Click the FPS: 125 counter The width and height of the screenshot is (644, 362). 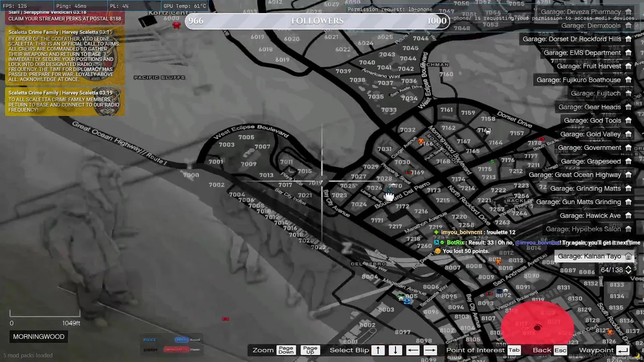pos(15,6)
